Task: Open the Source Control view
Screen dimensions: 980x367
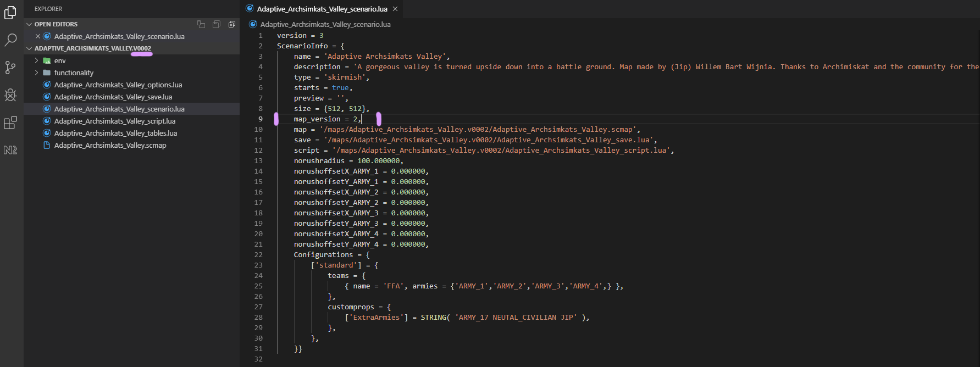Action: [10, 67]
